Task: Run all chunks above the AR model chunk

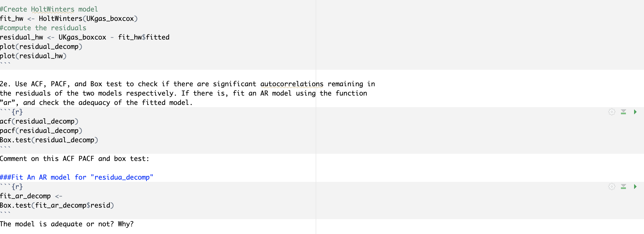Action: (x=624, y=186)
